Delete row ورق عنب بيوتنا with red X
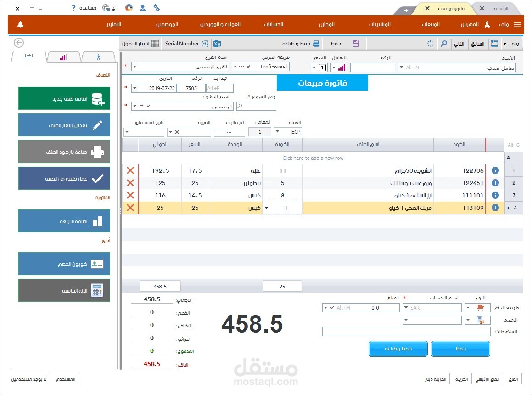The width and height of the screenshot is (532, 395). click(130, 183)
